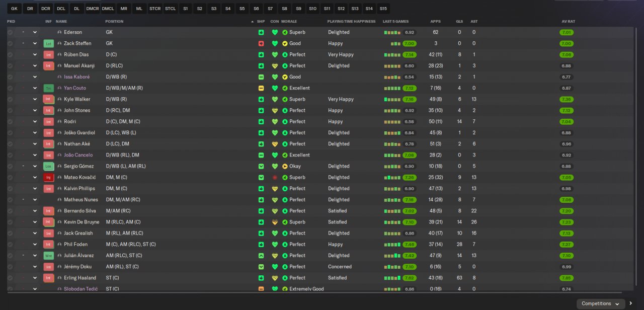This screenshot has width=644, height=310.
Task: Expand position selection chevron for João Cancelo
Action: tap(35, 155)
